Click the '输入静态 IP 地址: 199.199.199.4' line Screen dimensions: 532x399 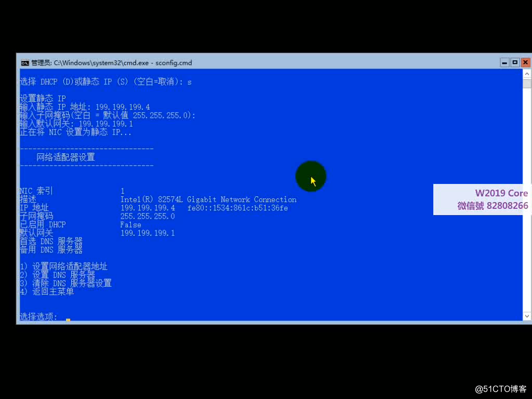click(85, 107)
